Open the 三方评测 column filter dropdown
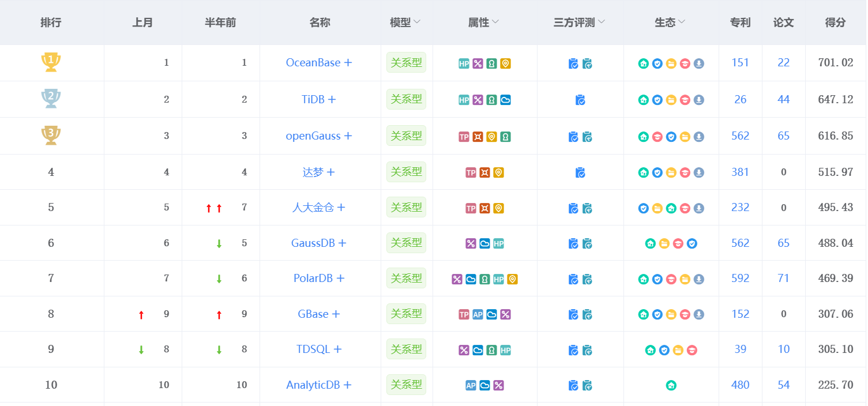 click(x=601, y=22)
